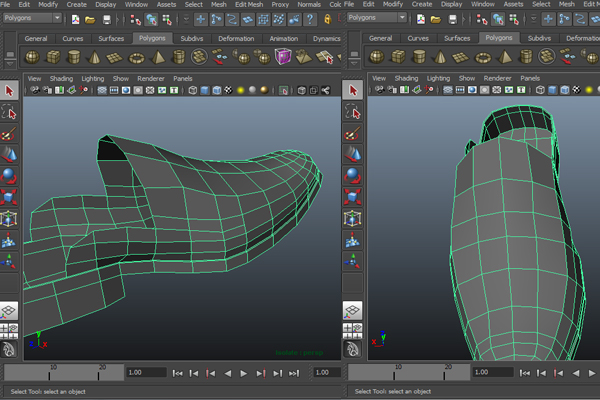Collapse the file buttons group in left status line

point(117,20)
